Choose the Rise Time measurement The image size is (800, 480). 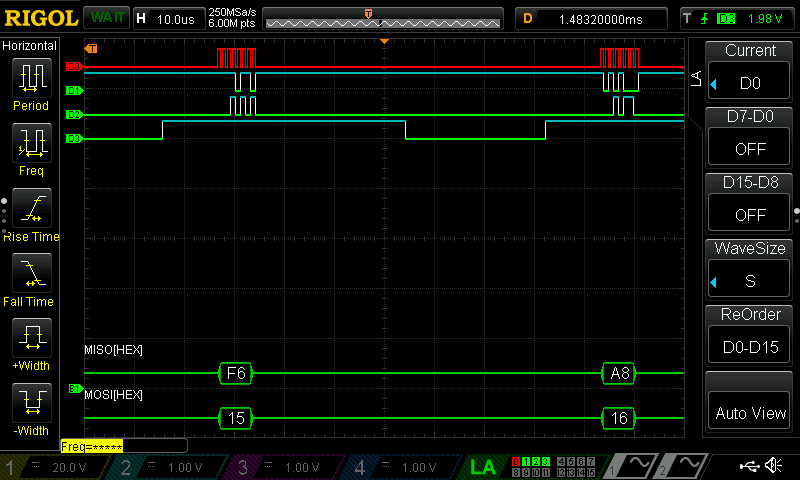(31, 213)
